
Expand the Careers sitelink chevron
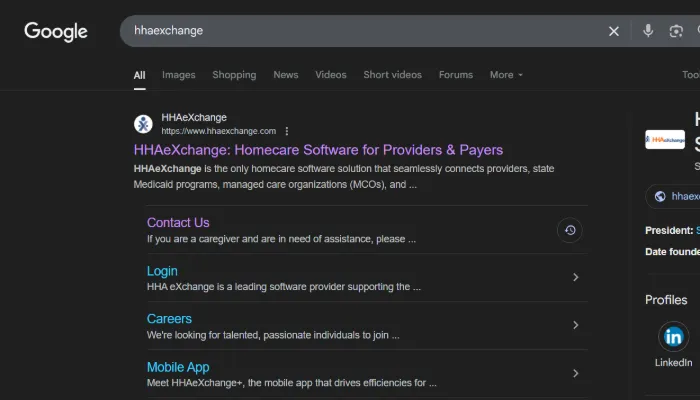click(x=575, y=325)
